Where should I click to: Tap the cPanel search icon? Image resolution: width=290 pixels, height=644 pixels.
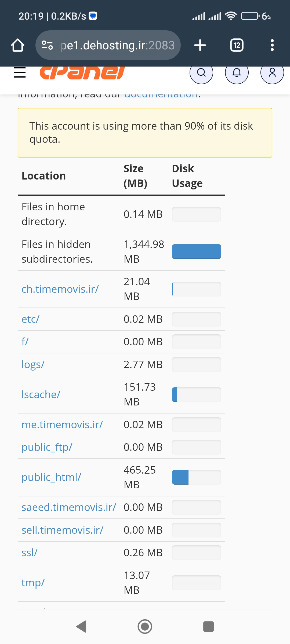(201, 72)
